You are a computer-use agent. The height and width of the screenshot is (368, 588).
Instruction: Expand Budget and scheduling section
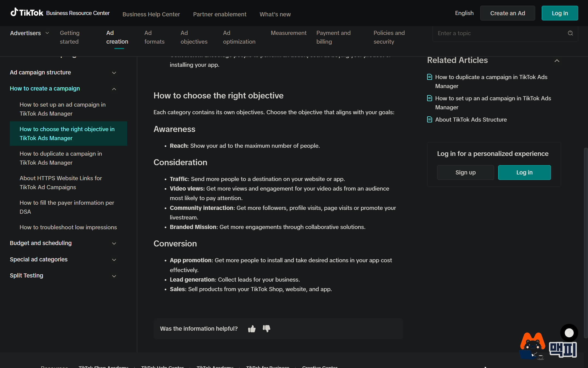pyautogui.click(x=114, y=243)
